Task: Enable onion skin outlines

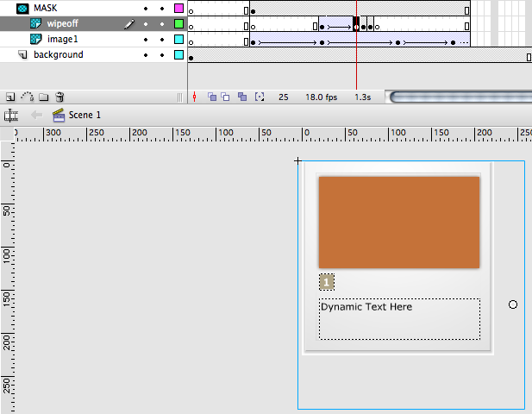Action: coord(225,97)
